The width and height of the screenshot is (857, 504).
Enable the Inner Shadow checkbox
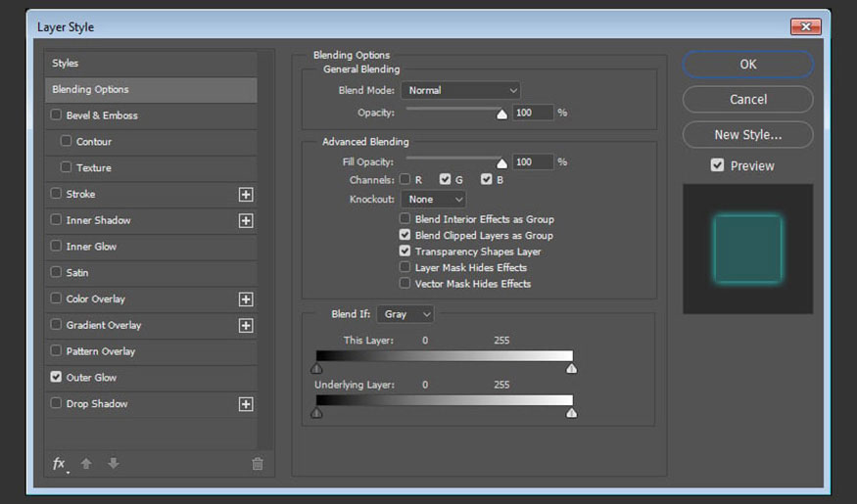56,219
